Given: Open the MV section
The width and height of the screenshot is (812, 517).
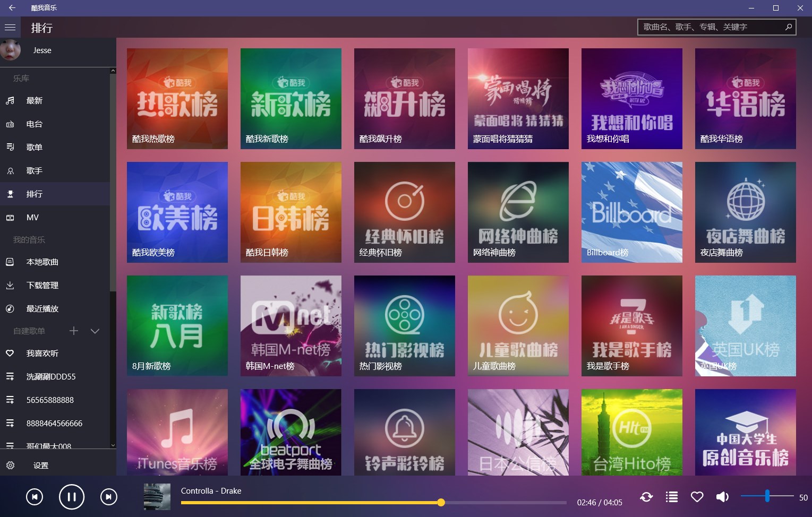Looking at the screenshot, I should tap(55, 217).
